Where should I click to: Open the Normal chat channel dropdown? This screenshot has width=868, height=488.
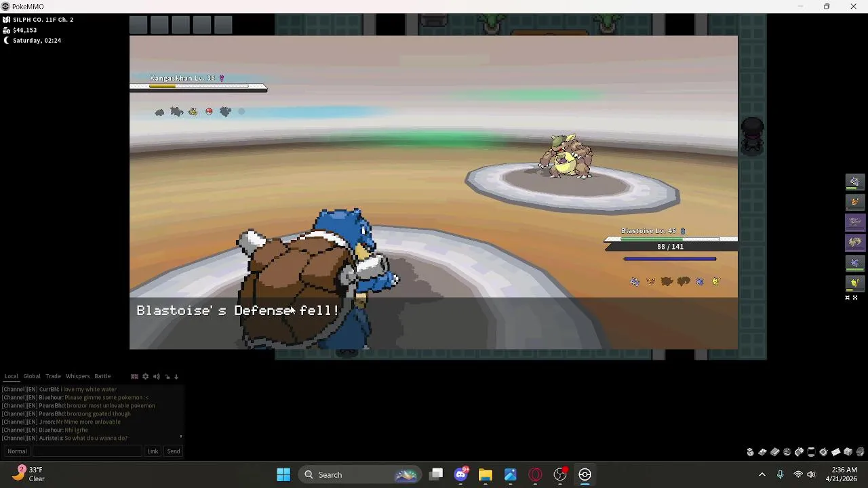(x=17, y=451)
